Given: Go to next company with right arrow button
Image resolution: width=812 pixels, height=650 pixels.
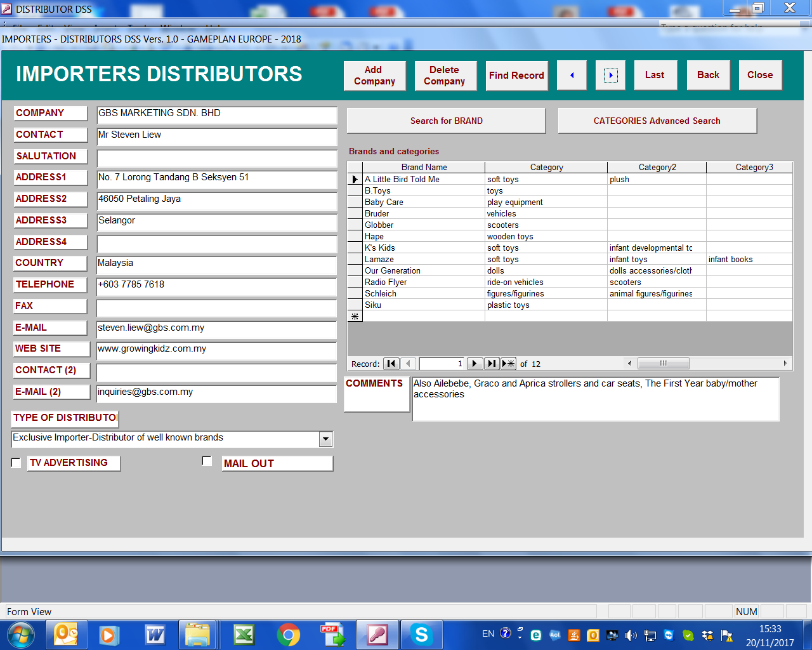Looking at the screenshot, I should (x=610, y=76).
